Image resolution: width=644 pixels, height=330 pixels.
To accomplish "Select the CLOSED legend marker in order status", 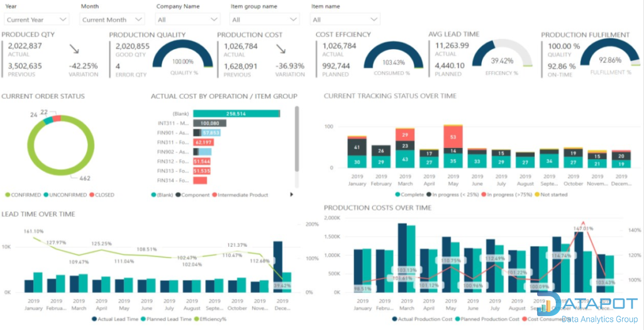I will point(91,195).
